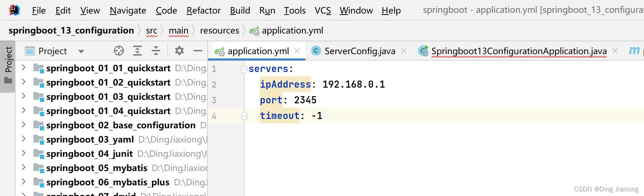Click the Expand All icon
This screenshot has width=644, height=196.
[137, 51]
